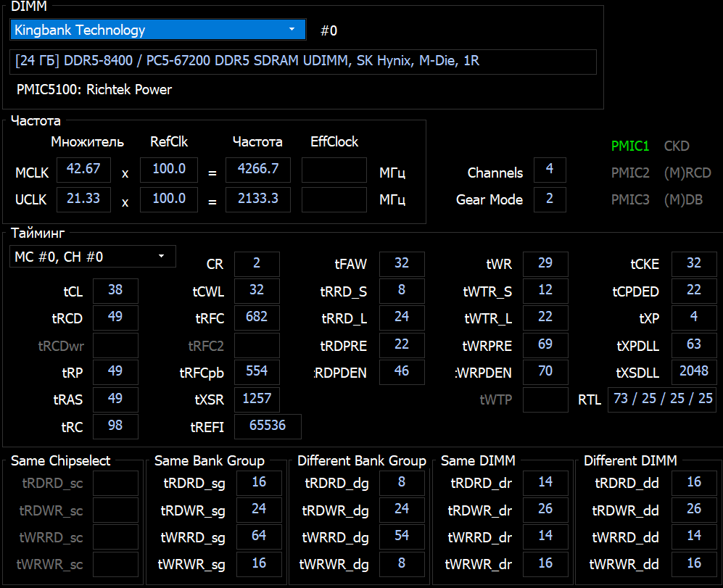The height and width of the screenshot is (588, 723).
Task: Click the tWTR_L value field
Action: 545,318
